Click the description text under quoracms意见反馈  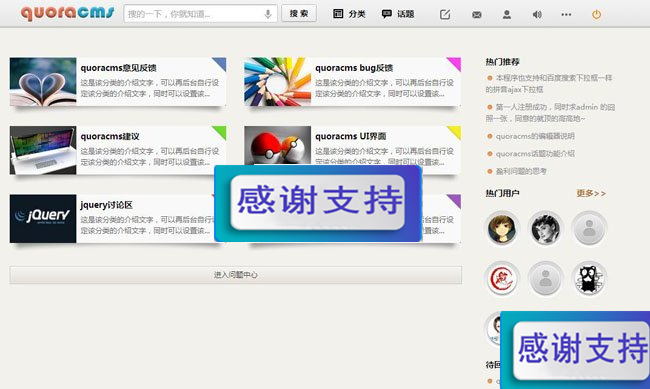pyautogui.click(x=150, y=88)
